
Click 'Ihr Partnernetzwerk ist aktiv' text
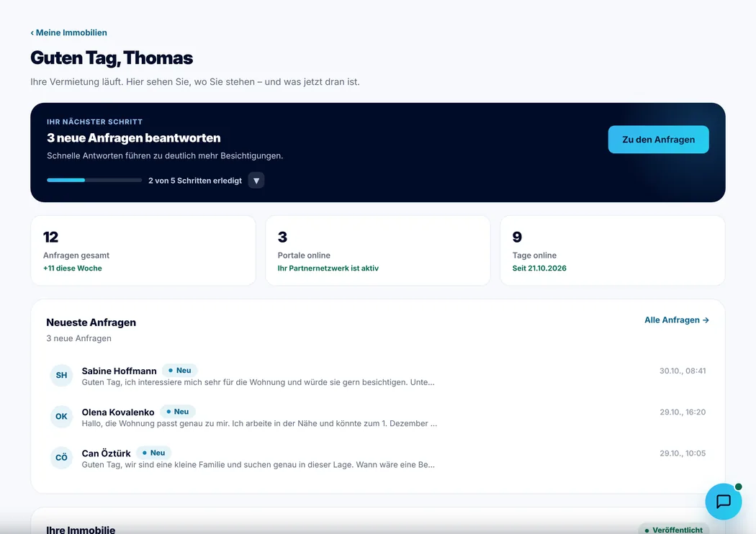[x=328, y=268]
